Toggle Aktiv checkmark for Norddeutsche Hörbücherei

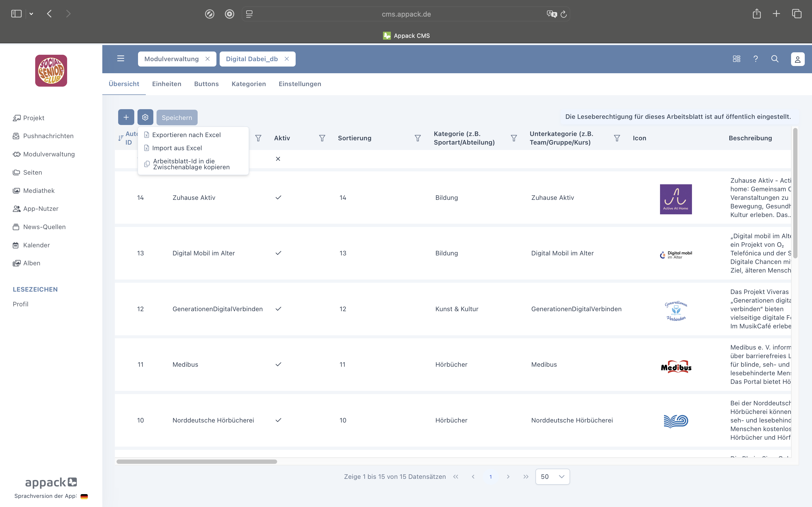[x=278, y=420]
